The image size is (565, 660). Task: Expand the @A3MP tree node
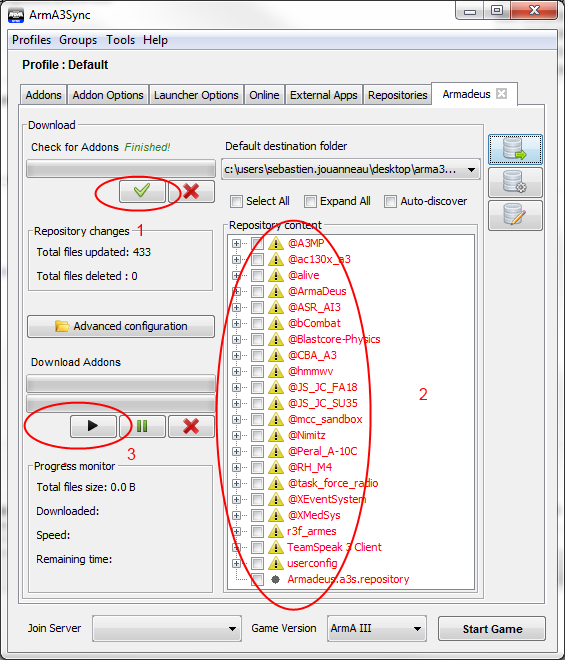click(x=236, y=243)
